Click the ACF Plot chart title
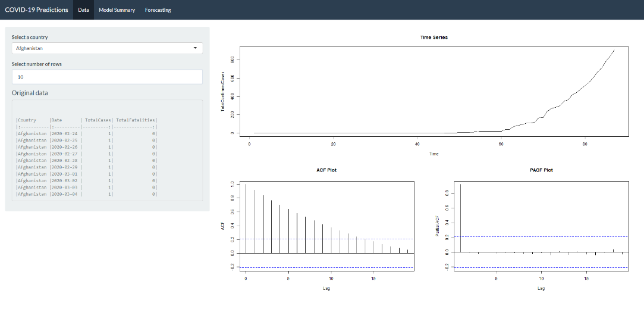 326,170
